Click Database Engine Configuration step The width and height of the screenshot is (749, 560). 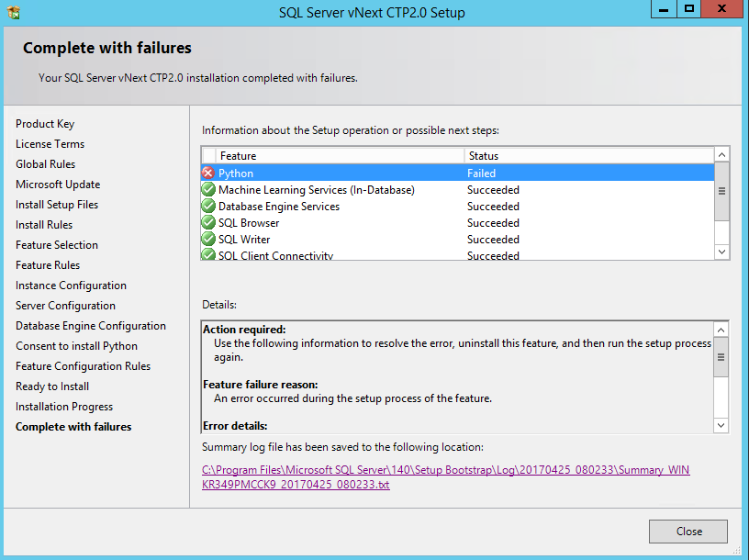[x=90, y=326]
